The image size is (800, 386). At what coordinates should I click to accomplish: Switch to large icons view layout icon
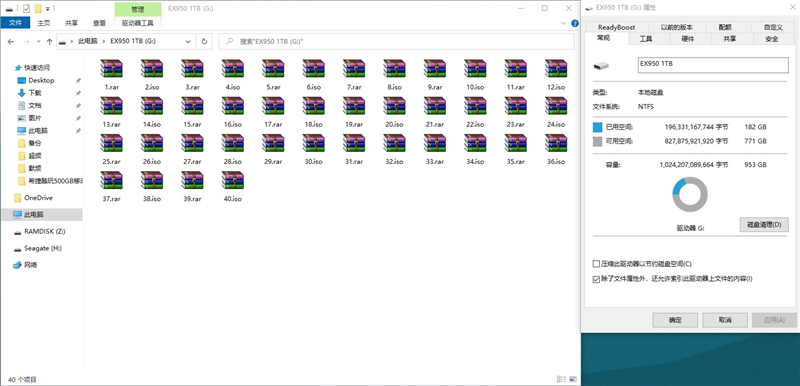tap(572, 379)
